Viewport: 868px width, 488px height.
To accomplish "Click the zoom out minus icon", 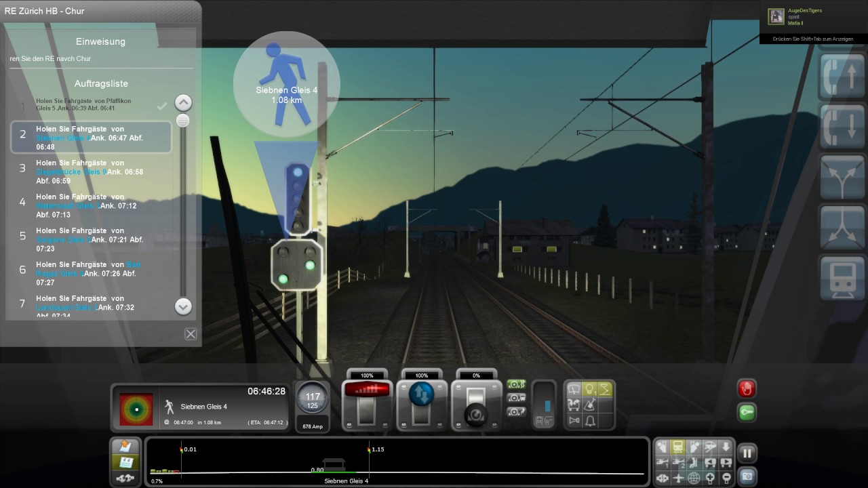I will coord(725,478).
